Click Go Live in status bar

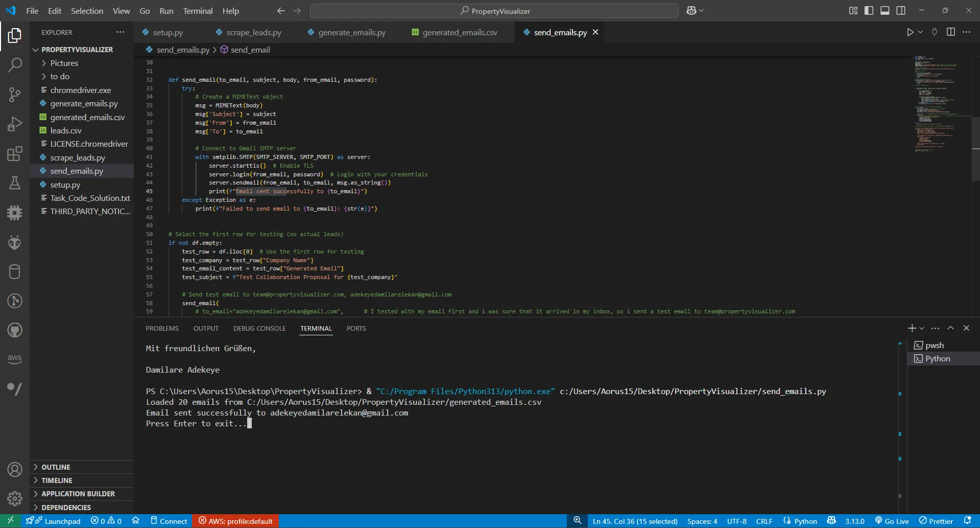[892, 521]
